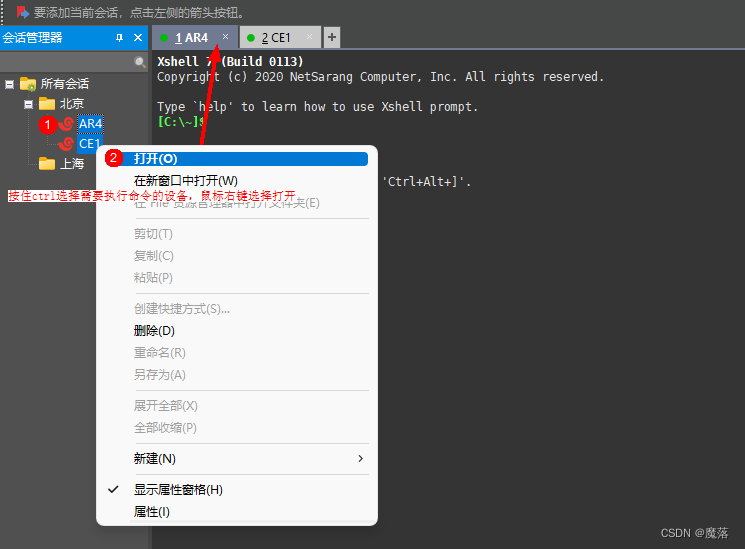
Task: Select 在新窗口中打开(W) menu entry
Action: (x=186, y=181)
